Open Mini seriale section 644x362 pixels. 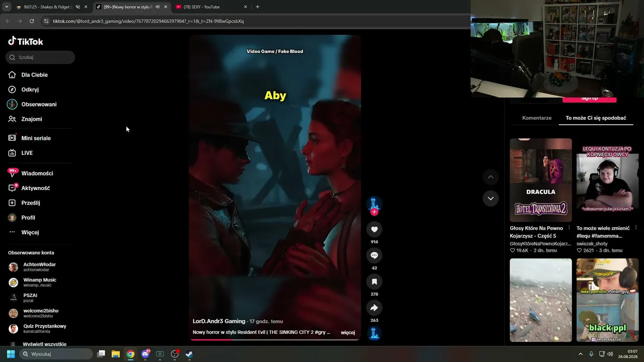[x=36, y=138]
